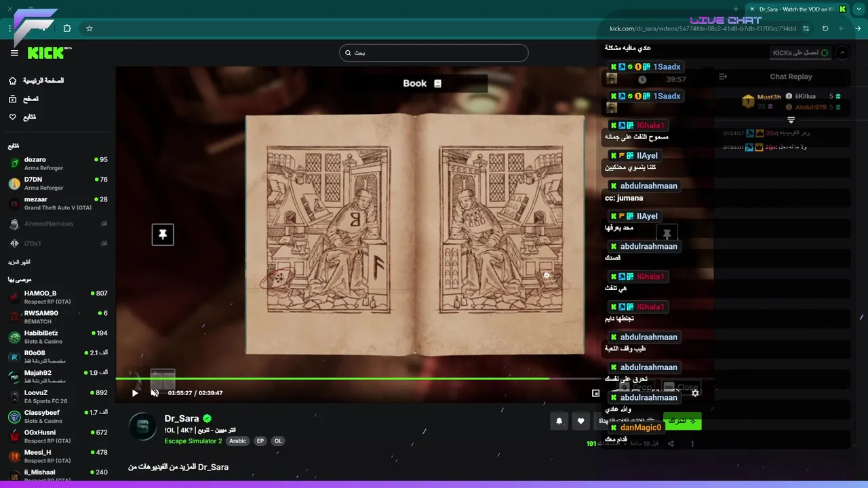Open D7DN channel in sidebar
The height and width of the screenshot is (488, 868).
[58, 183]
